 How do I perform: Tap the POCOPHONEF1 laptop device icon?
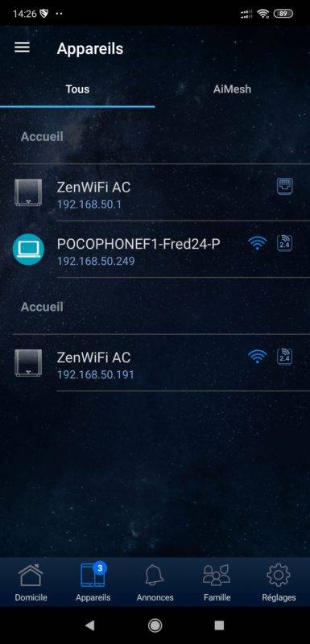pos(28,250)
